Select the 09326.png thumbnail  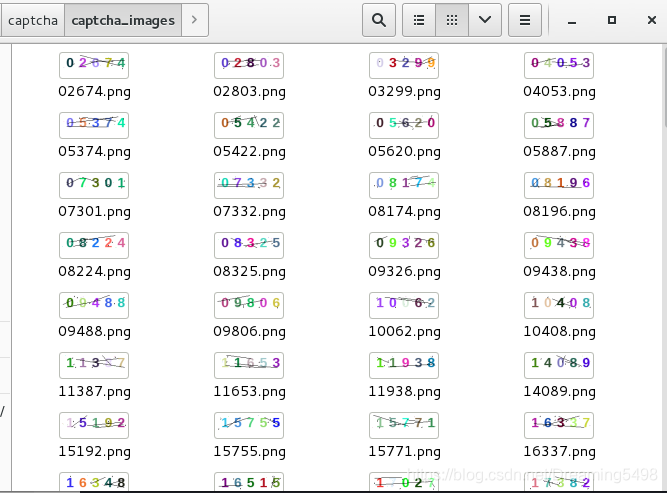pos(404,245)
